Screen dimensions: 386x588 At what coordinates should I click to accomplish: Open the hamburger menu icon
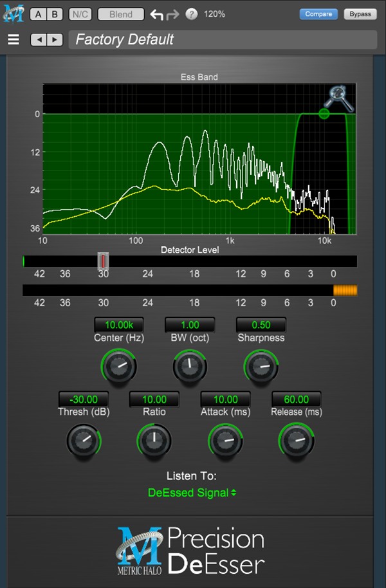click(x=14, y=40)
